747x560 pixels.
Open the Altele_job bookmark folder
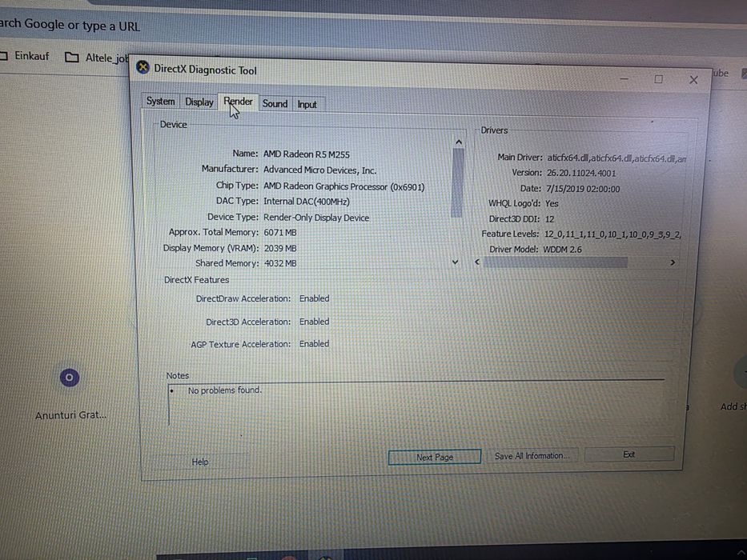coord(97,58)
